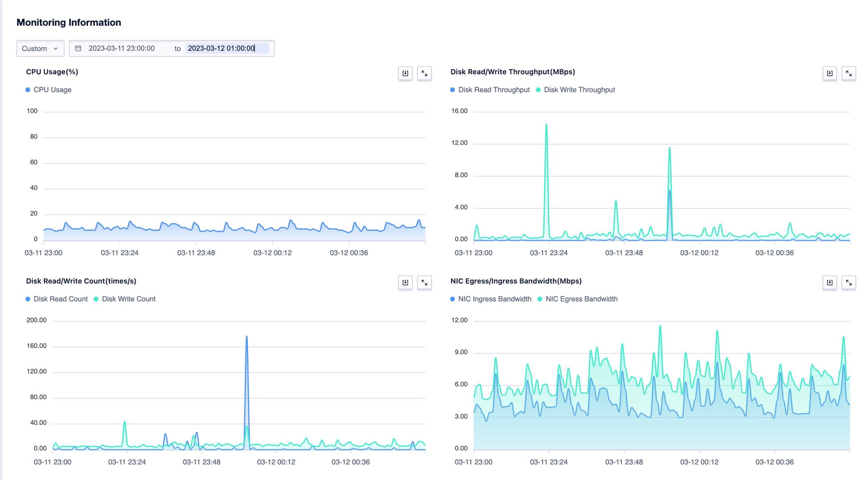Screen dimensions: 868x480
Task: Expand the NIC Egress/Ingress Bandwidth chart fullscreen
Action: click(x=849, y=282)
